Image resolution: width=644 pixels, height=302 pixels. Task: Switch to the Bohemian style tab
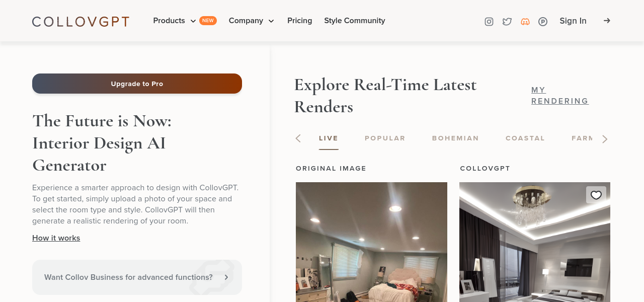pyautogui.click(x=455, y=138)
